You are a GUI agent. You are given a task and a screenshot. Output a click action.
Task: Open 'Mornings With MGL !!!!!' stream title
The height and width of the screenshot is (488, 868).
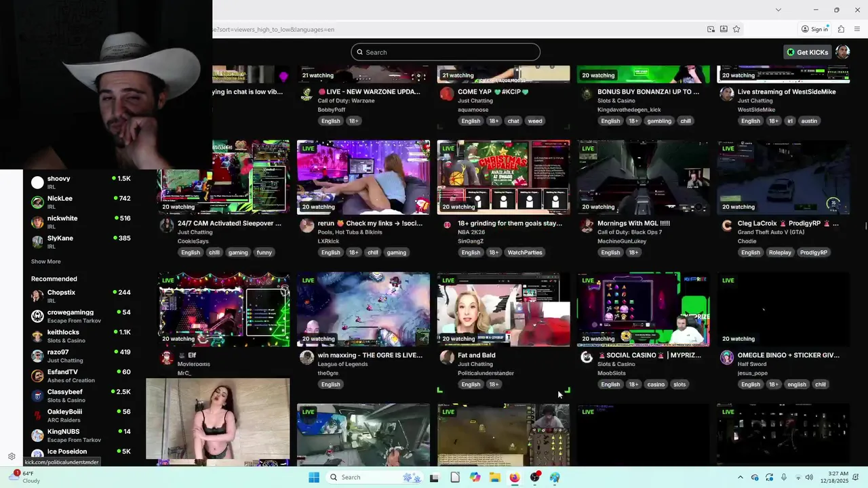[633, 223]
